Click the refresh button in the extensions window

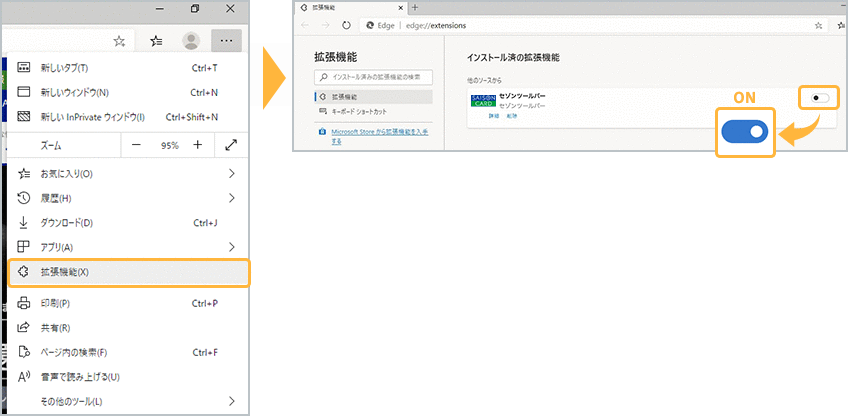345,25
